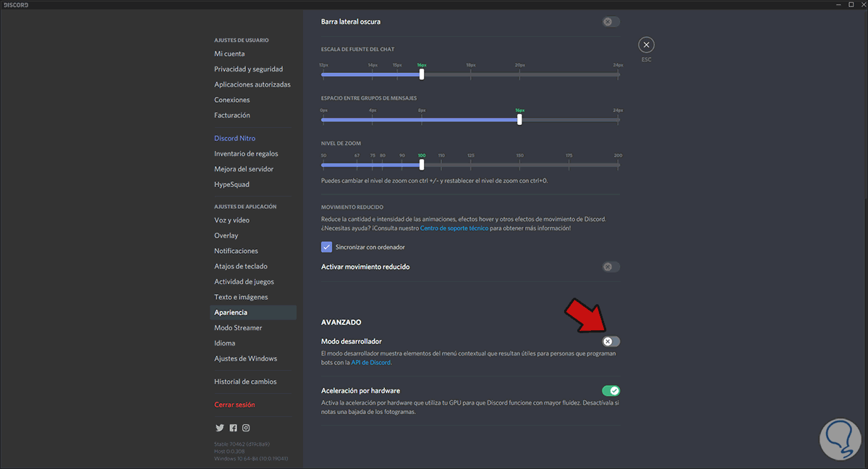Select Apariencia in the sidebar
Screen dimensions: 868x469
[253, 312]
